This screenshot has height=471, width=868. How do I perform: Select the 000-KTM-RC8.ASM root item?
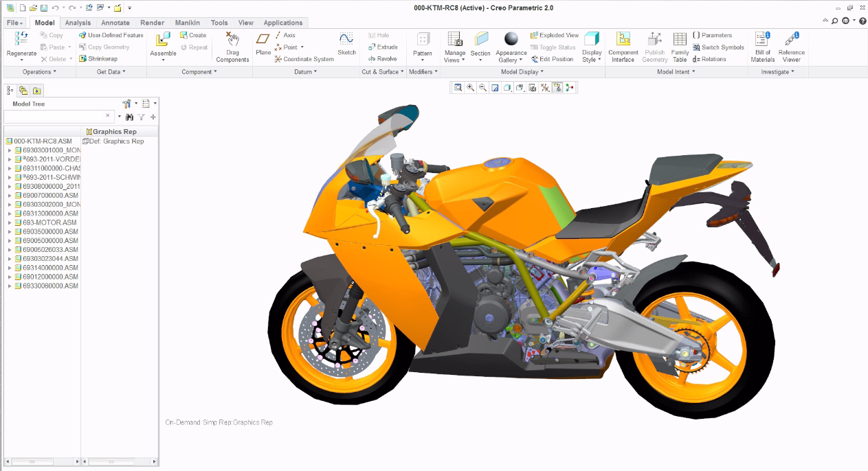[39, 141]
